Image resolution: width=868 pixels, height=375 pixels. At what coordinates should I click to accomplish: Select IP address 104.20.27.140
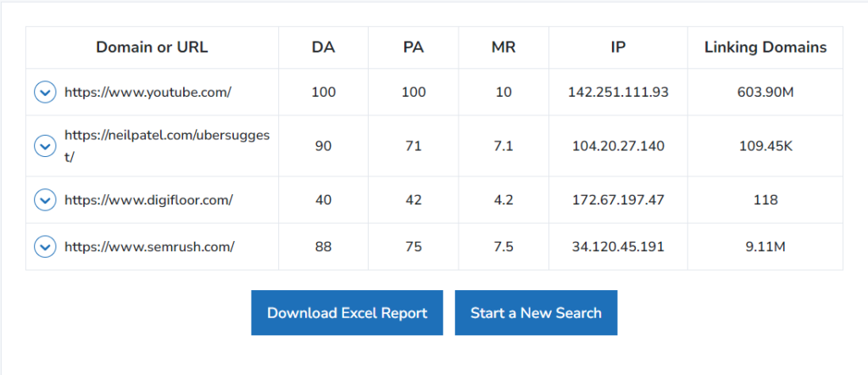click(618, 146)
